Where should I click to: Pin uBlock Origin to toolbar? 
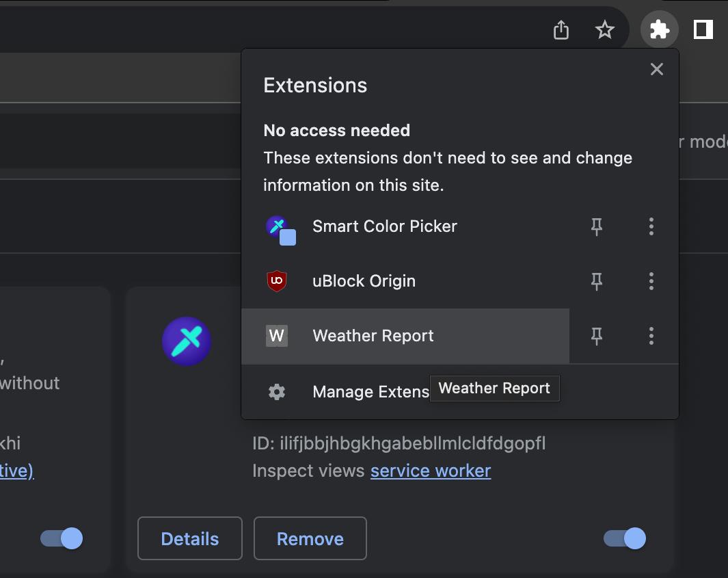click(597, 281)
